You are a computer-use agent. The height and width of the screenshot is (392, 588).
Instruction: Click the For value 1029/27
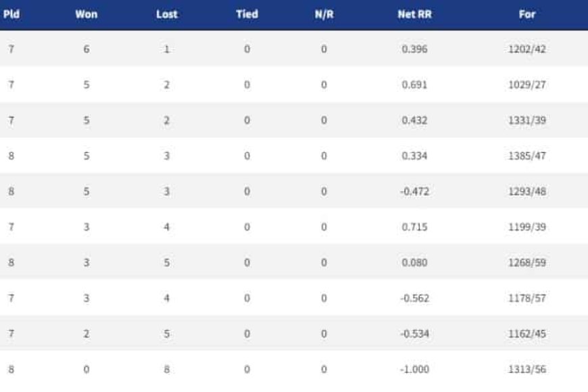pos(527,84)
